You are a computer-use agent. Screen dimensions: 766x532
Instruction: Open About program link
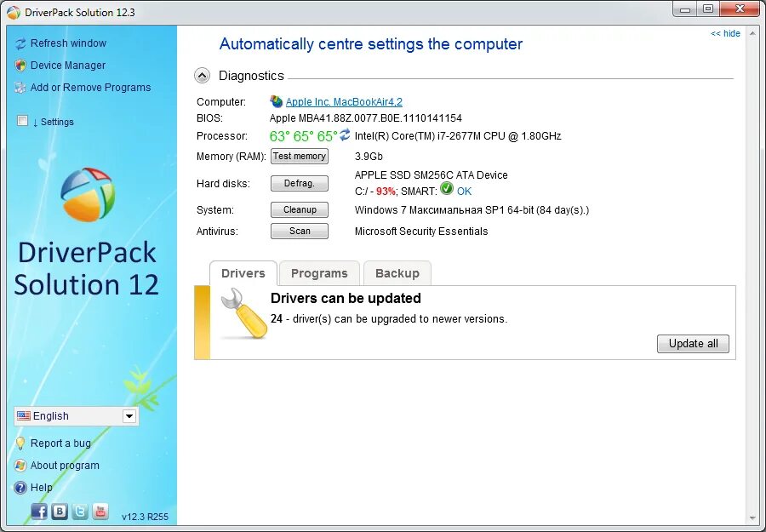65,466
